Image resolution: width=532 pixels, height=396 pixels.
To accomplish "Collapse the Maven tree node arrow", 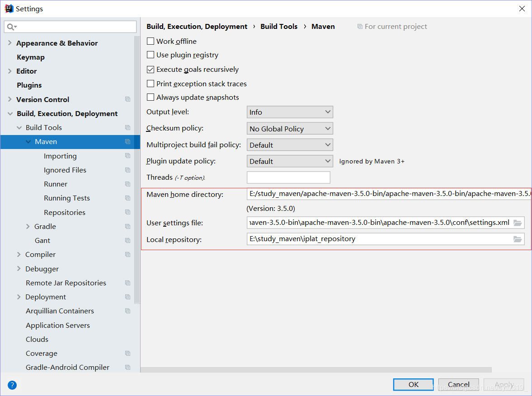I will pyautogui.click(x=28, y=142).
